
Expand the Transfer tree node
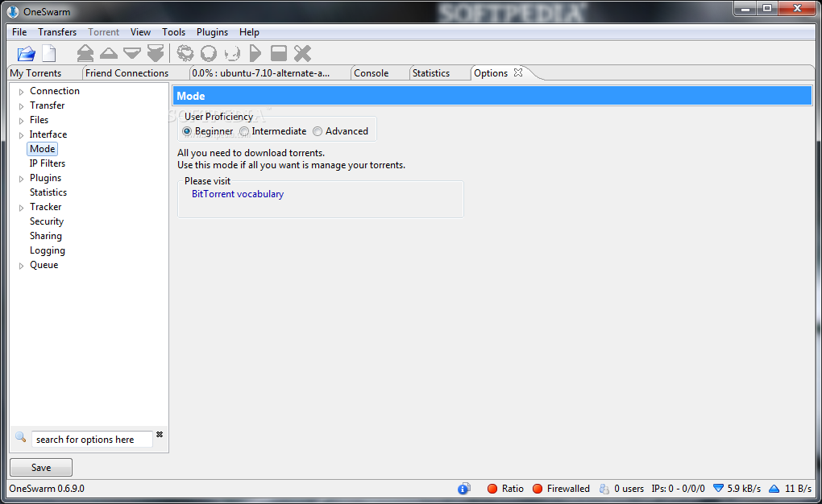click(x=22, y=106)
